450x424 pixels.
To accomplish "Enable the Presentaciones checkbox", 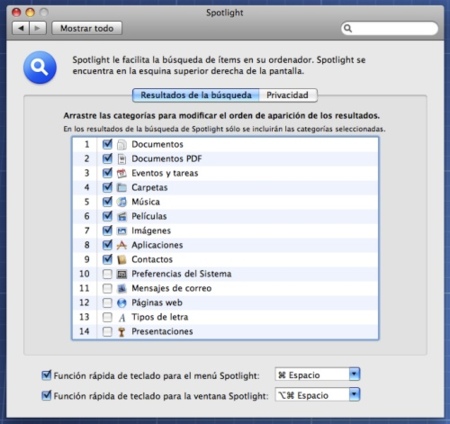I will (x=107, y=332).
